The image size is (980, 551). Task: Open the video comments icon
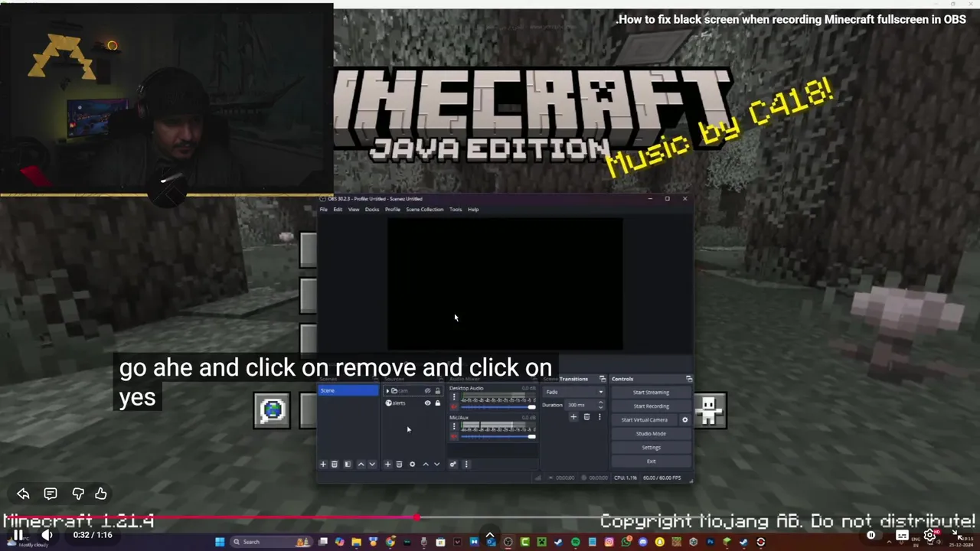pos(51,494)
